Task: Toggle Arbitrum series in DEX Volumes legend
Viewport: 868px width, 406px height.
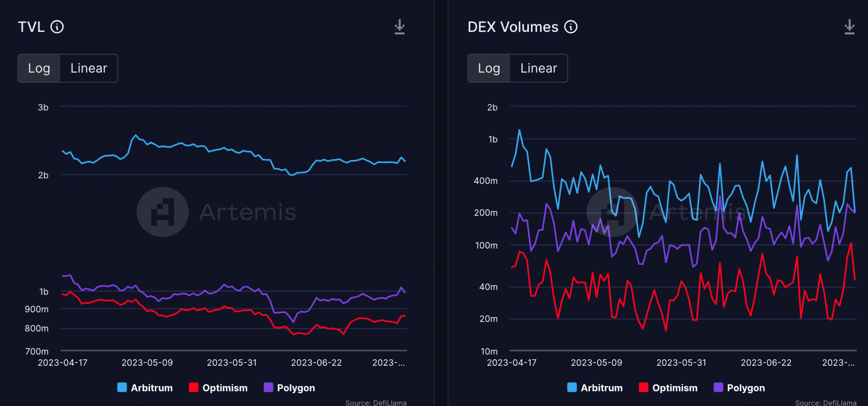Action: (x=595, y=388)
